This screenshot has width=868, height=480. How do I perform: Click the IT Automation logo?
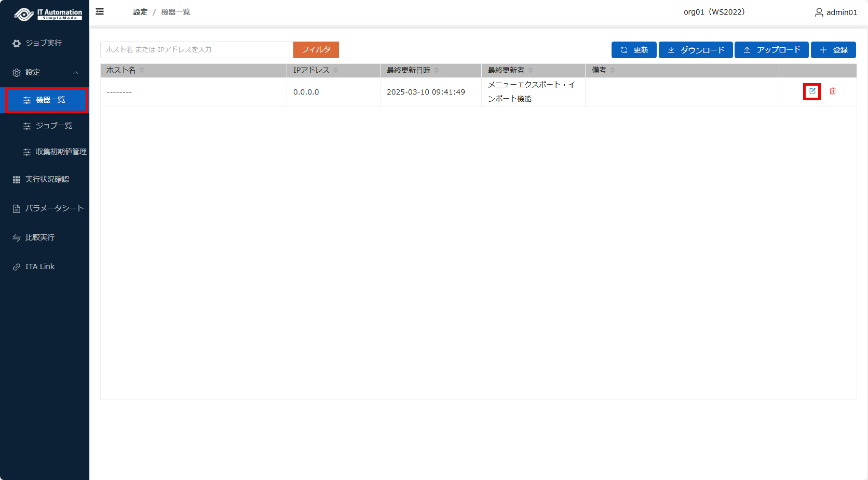tap(48, 14)
